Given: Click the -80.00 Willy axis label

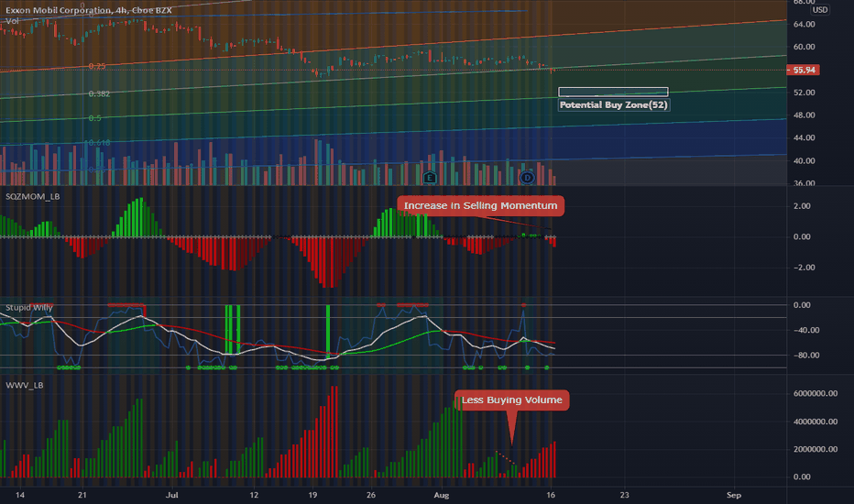Looking at the screenshot, I should 806,356.
